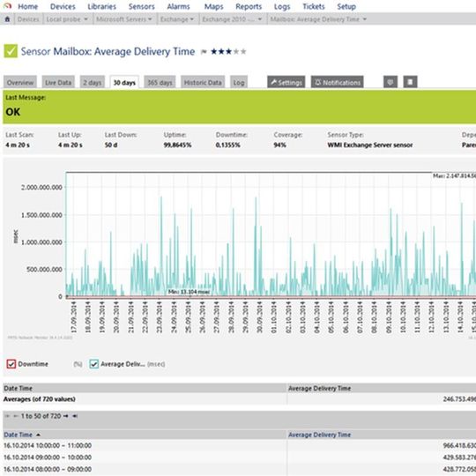
Task: Click the Min: 13.104 msec graph label
Action: (189, 292)
